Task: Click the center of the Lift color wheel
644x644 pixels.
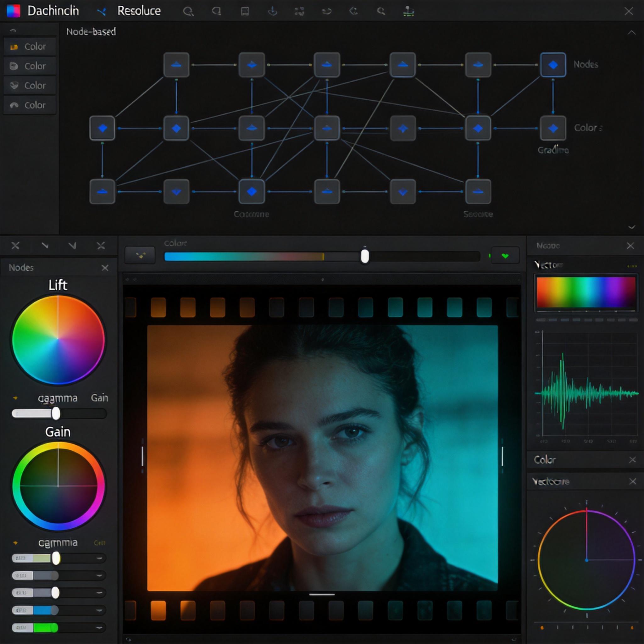Action: click(x=58, y=339)
